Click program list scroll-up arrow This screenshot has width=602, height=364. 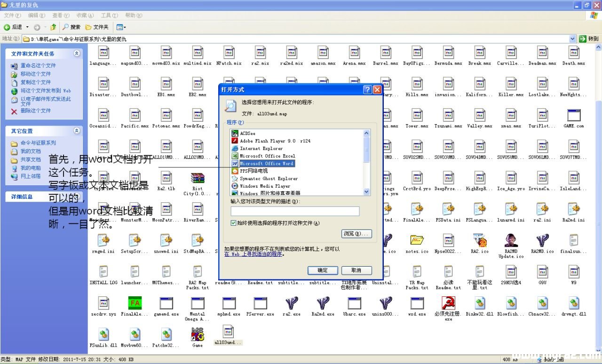[367, 133]
